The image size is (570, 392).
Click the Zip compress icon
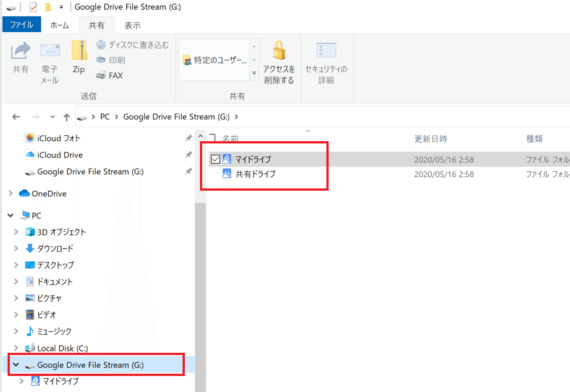(x=79, y=50)
